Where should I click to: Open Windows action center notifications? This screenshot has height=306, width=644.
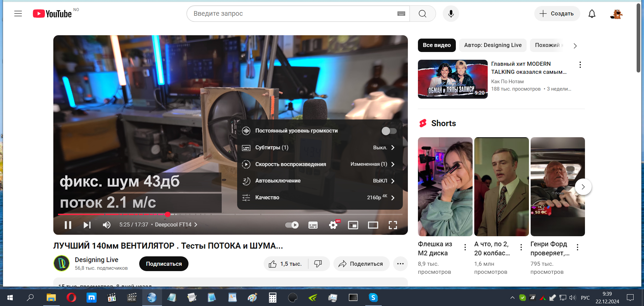click(x=630, y=298)
